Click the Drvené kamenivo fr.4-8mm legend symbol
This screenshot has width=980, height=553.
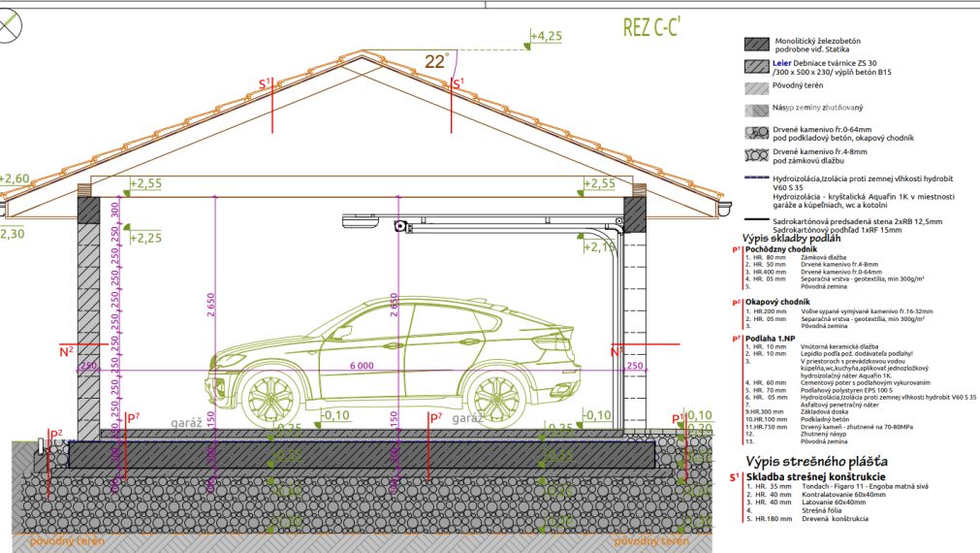[757, 154]
